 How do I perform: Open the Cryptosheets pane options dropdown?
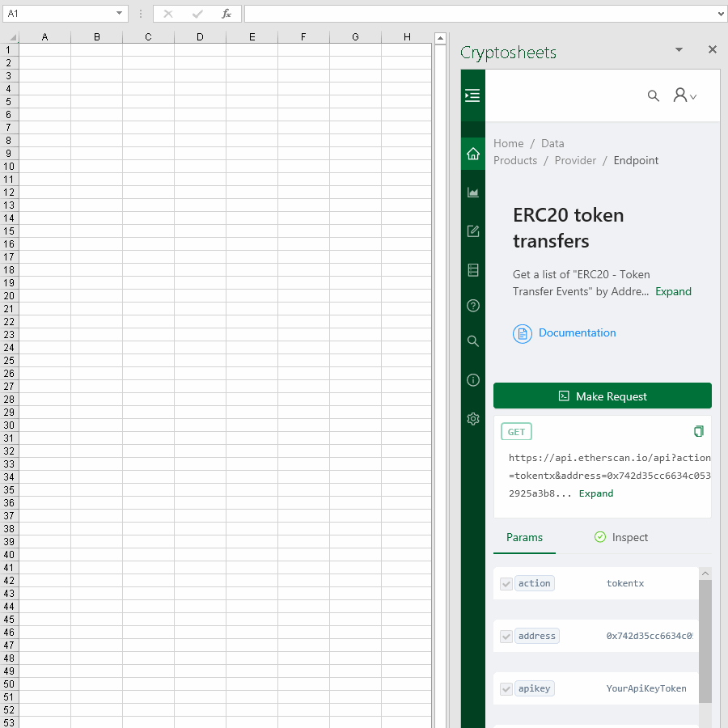click(679, 49)
